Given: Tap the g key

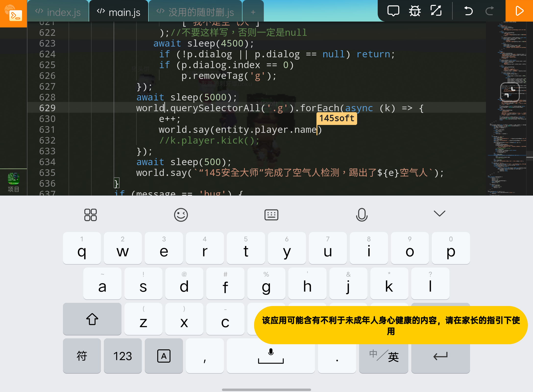Looking at the screenshot, I should [x=266, y=283].
